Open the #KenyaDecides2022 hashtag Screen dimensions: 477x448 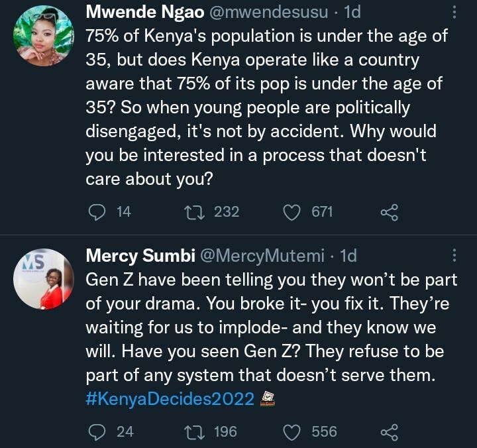click(170, 399)
